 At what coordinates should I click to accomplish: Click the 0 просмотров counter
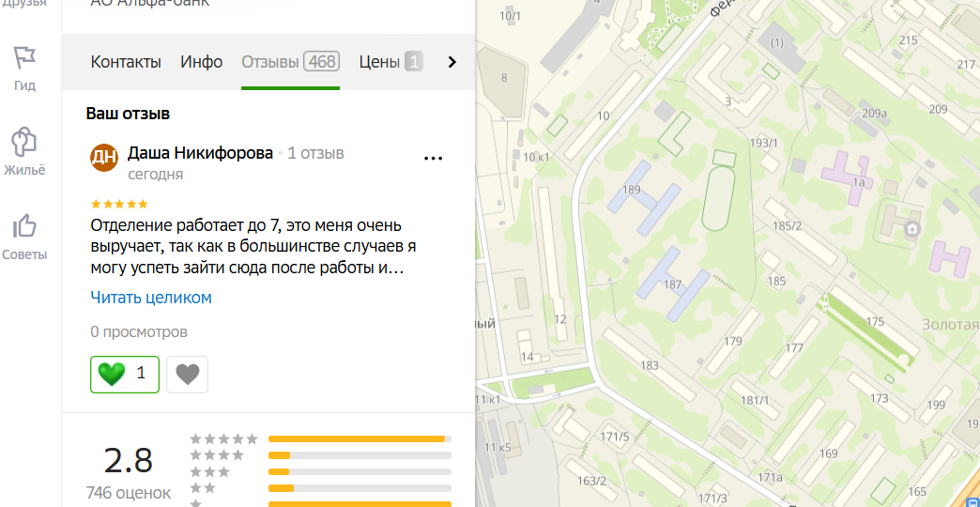pos(139,332)
